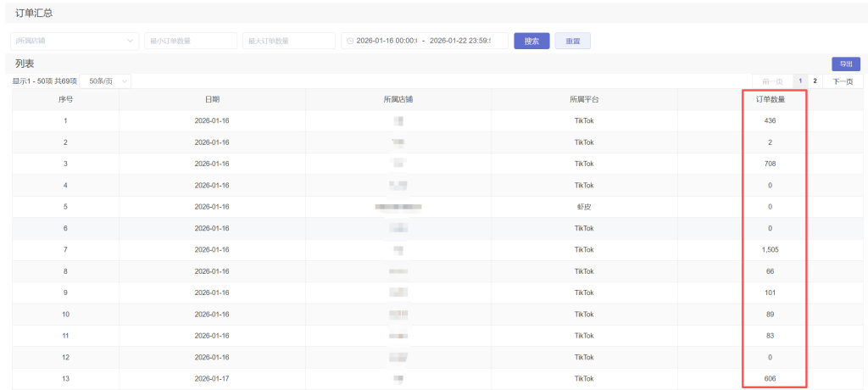Image resolution: width=868 pixels, height=390 pixels.
Task: Expand the 50条/页 page size dropdown
Action: [109, 81]
